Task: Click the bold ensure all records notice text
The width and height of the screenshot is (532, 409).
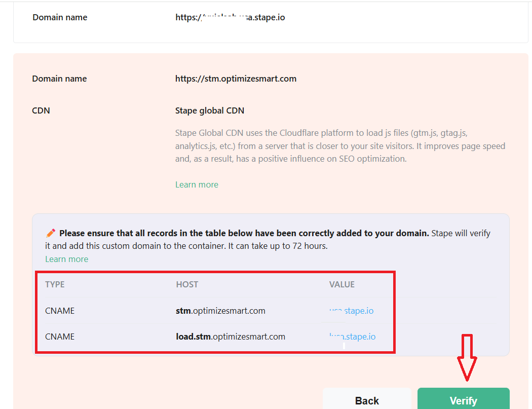Action: (x=244, y=233)
